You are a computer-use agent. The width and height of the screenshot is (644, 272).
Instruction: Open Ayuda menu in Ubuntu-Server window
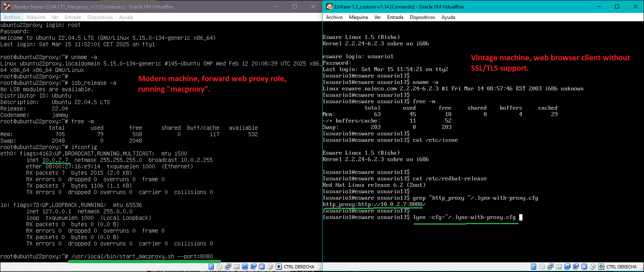tap(126, 17)
